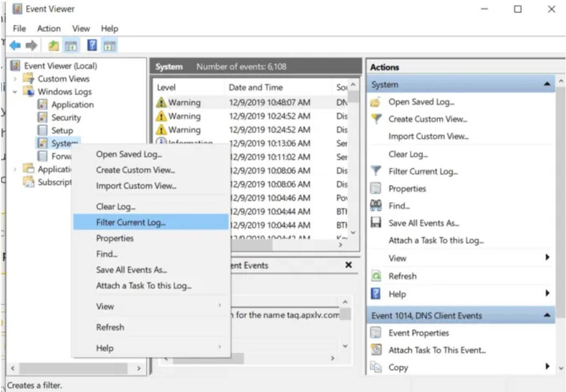Image resolution: width=566 pixels, height=392 pixels.
Task: Click the blue Help toolbar icon
Action: pyautogui.click(x=92, y=46)
